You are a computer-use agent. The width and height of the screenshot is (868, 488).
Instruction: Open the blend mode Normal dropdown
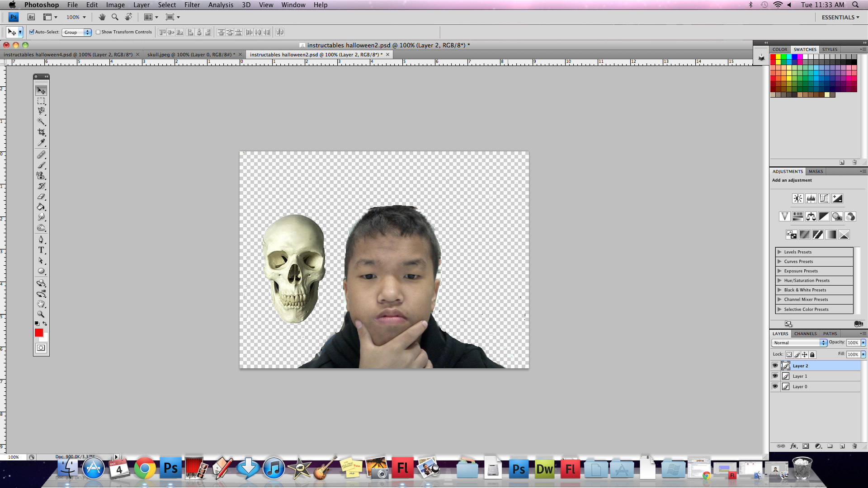[800, 343]
